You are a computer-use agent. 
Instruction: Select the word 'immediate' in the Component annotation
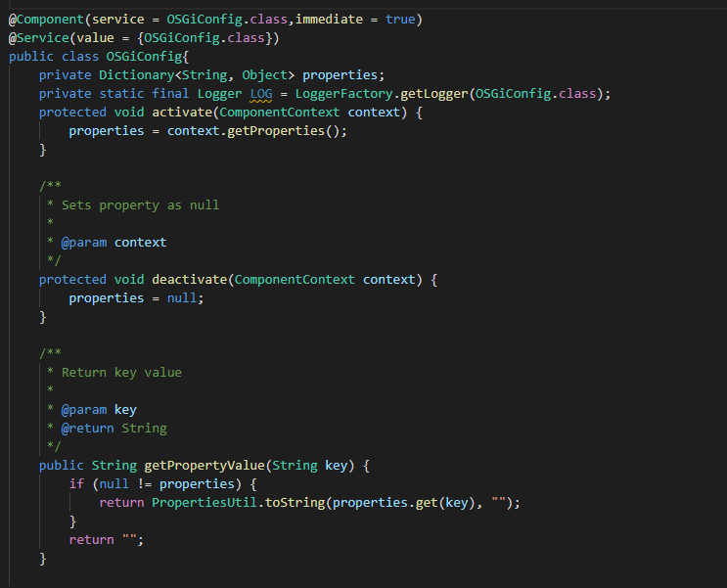coord(329,20)
